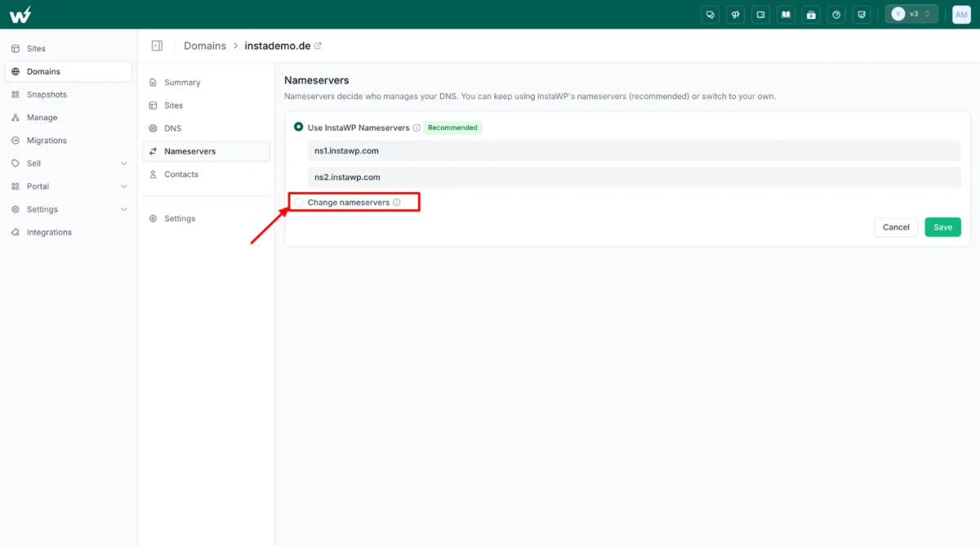The image size is (980, 546).
Task: Select the Nameservers tab
Action: pos(206,151)
